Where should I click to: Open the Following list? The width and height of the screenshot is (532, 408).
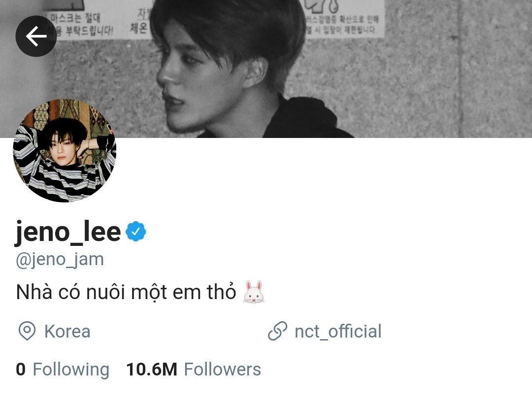click(x=63, y=369)
